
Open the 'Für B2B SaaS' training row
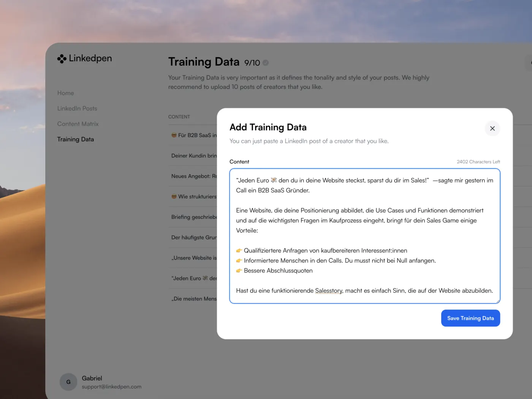point(193,135)
